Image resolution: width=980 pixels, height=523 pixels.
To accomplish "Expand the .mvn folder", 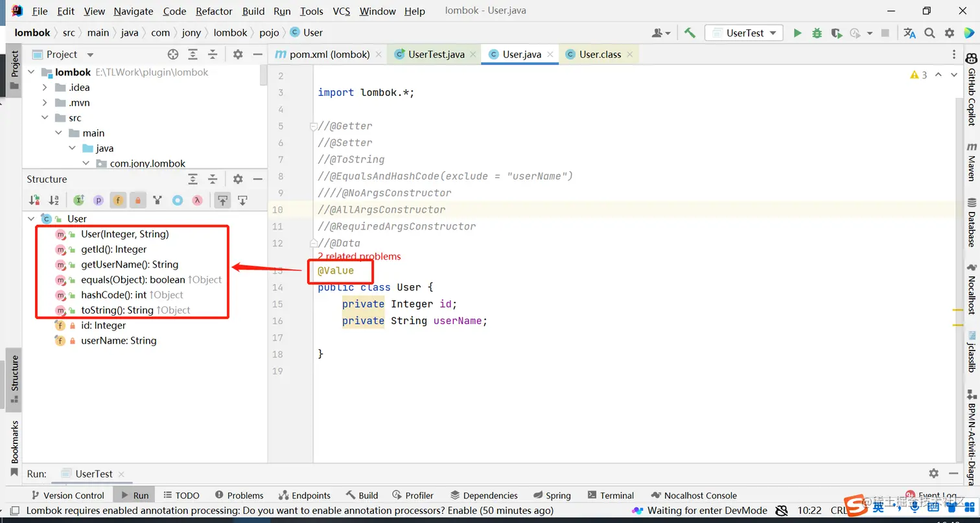I will 45,102.
